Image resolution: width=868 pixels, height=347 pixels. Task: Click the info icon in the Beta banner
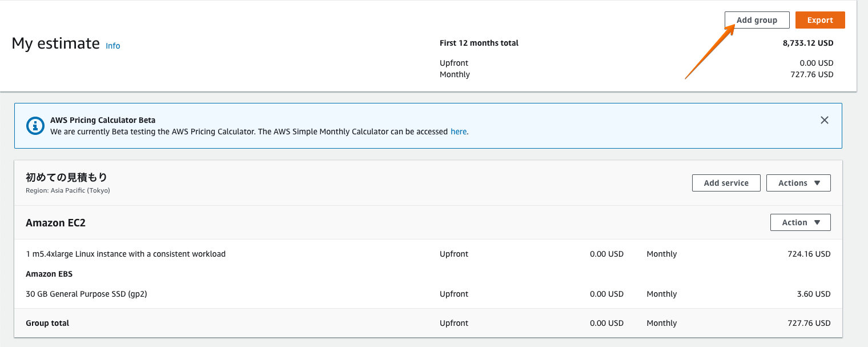(36, 126)
